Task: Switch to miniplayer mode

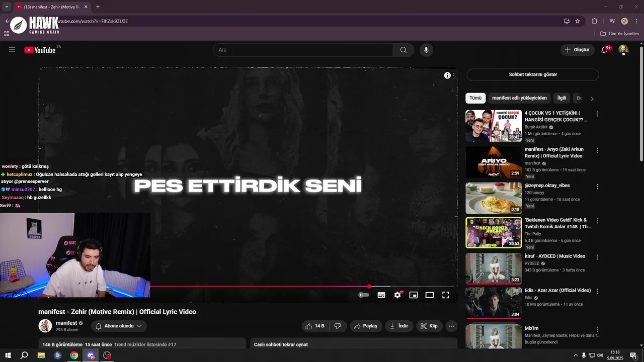Action: [x=414, y=295]
